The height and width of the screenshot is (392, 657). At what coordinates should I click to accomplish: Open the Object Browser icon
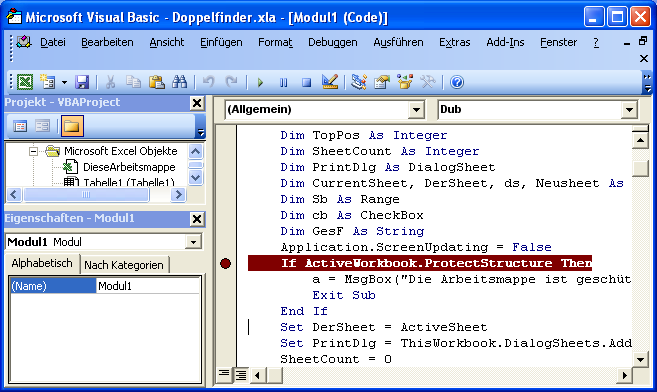(x=405, y=82)
